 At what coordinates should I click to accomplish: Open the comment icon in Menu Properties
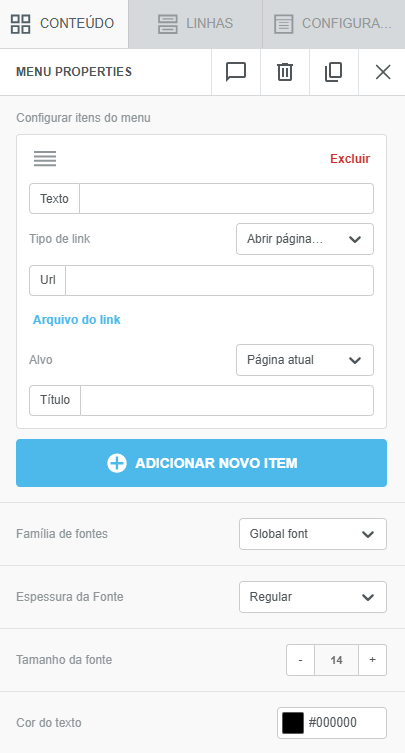pos(236,72)
